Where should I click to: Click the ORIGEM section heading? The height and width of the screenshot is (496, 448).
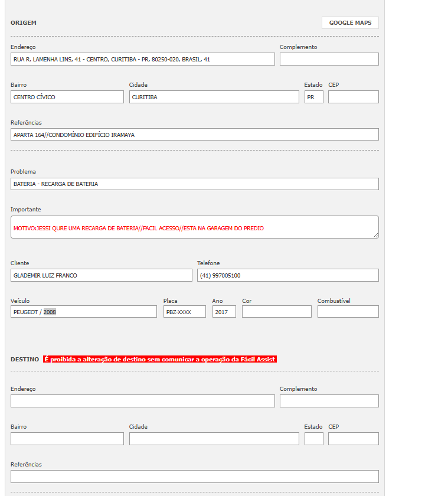pos(24,23)
